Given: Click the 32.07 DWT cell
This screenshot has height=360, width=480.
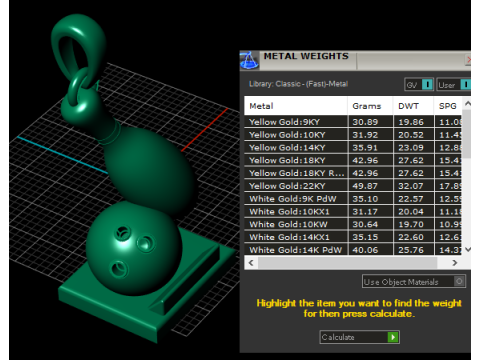Looking at the screenshot, I should pyautogui.click(x=413, y=186).
